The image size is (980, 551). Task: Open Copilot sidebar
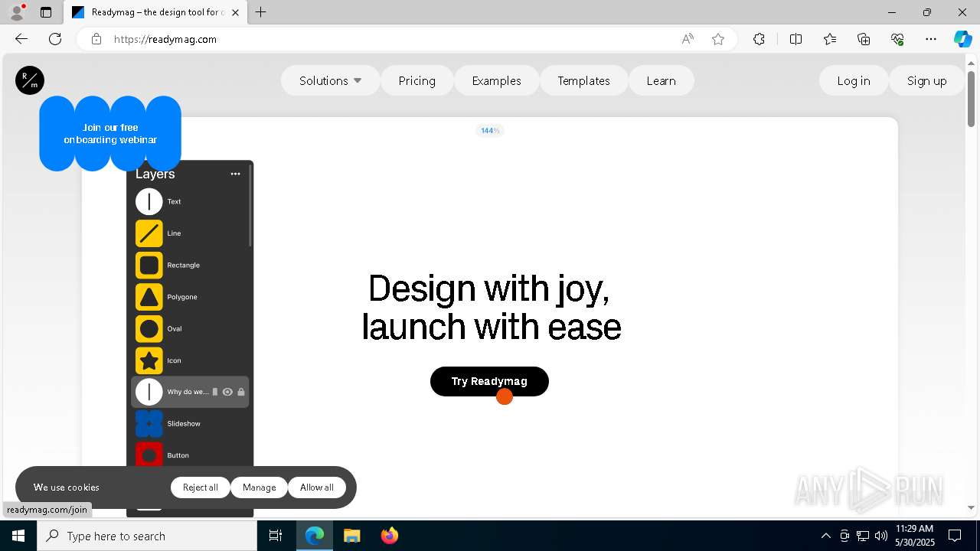click(x=962, y=39)
